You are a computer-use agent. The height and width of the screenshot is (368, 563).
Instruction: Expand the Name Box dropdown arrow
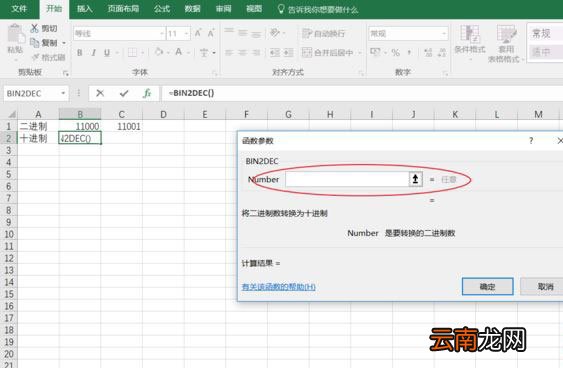tap(63, 93)
